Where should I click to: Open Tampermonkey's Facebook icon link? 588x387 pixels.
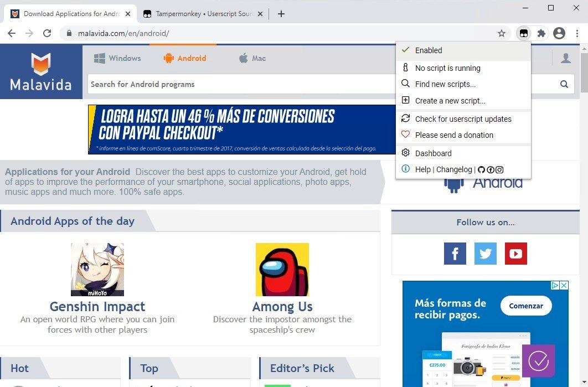pyautogui.click(x=491, y=170)
